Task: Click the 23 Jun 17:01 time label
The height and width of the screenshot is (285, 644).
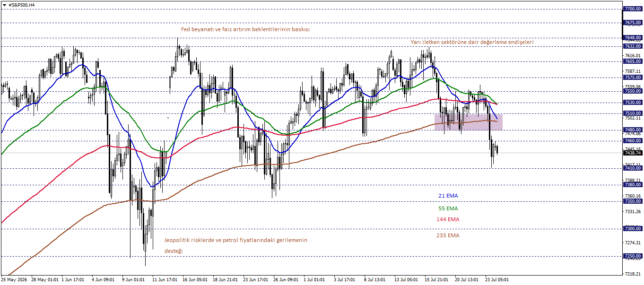Action: coord(255,280)
